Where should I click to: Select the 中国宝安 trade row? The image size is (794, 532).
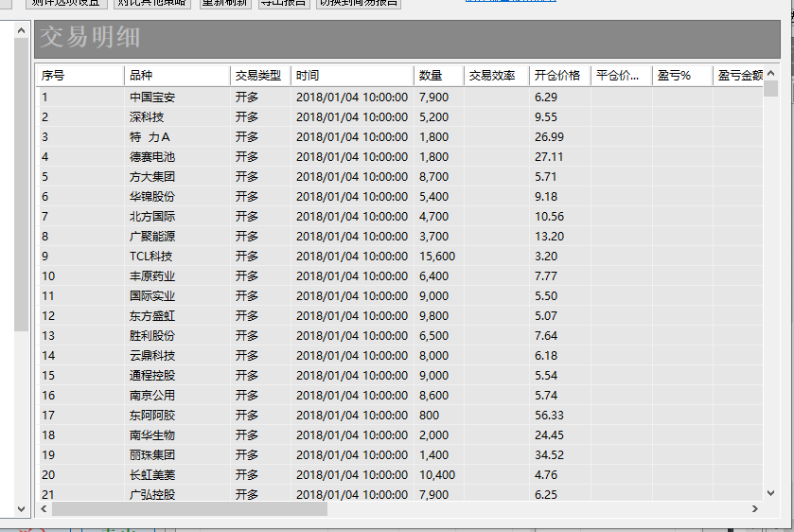(x=152, y=97)
